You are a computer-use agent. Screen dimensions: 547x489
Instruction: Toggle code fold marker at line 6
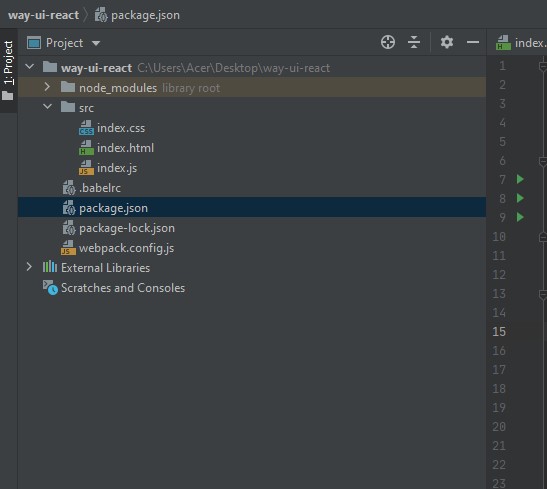point(543,161)
